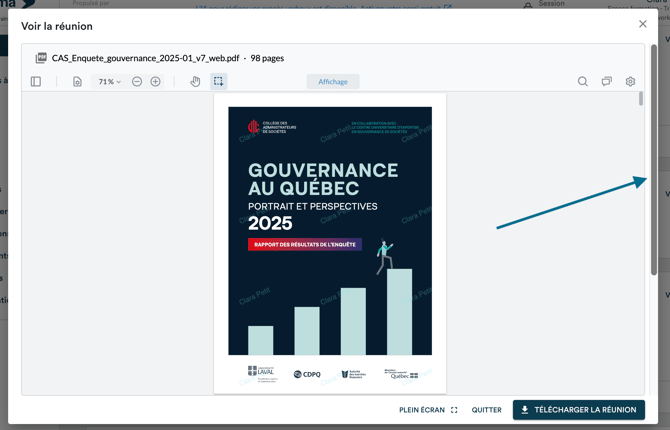Open search with the magnifier icon

point(582,82)
